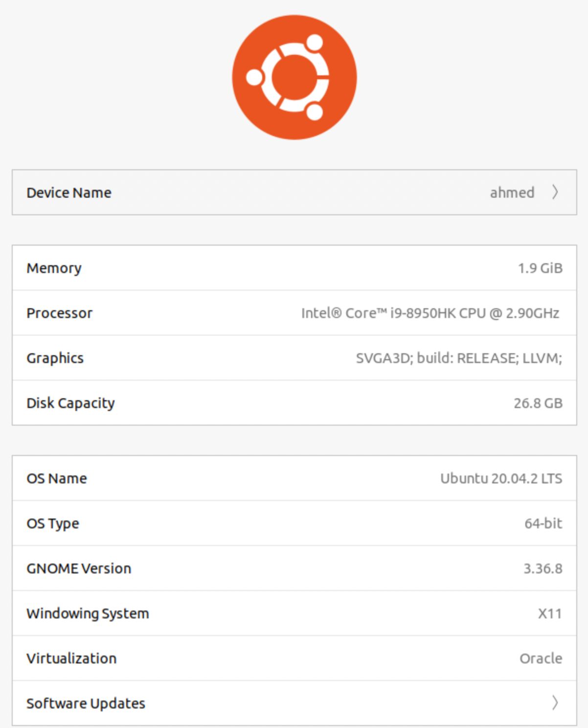Click the SVGA3D graphics value text

point(458,358)
